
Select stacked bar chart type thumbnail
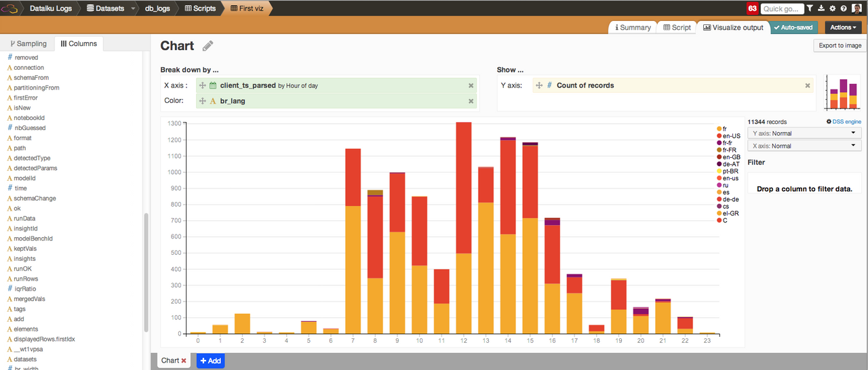point(842,92)
